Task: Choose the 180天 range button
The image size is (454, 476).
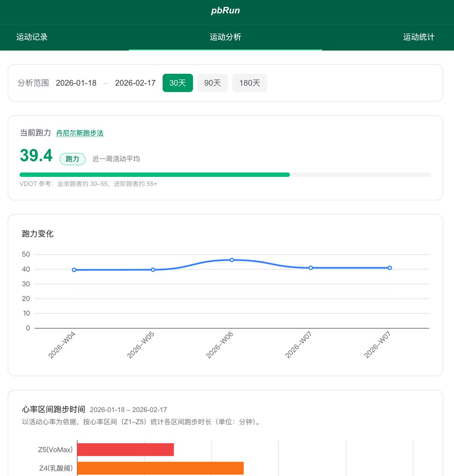Action: coord(250,83)
